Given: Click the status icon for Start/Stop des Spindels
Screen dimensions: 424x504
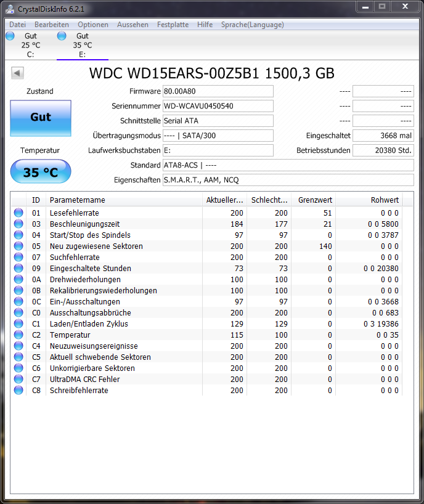Looking at the screenshot, I should click(x=18, y=235).
